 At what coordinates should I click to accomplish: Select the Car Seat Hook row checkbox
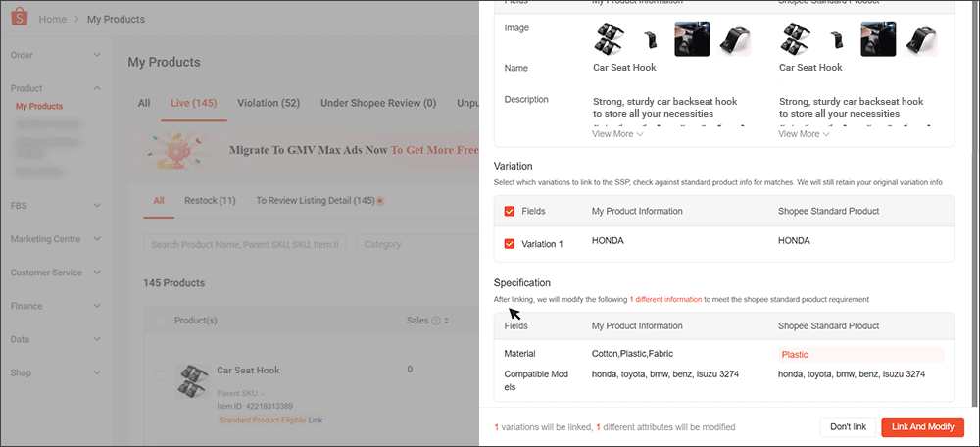tap(160, 375)
